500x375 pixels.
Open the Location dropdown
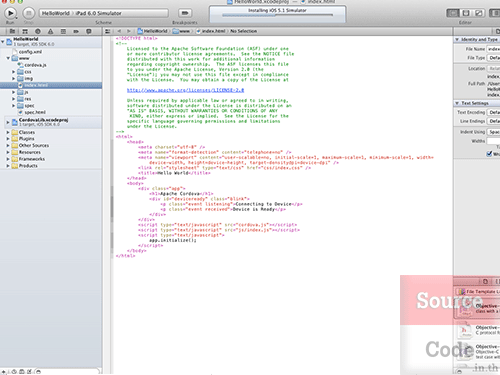pos(494,68)
